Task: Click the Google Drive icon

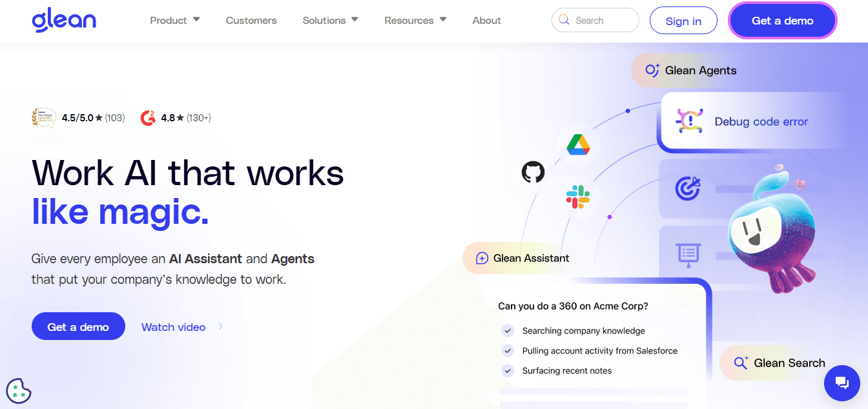Action: click(578, 143)
